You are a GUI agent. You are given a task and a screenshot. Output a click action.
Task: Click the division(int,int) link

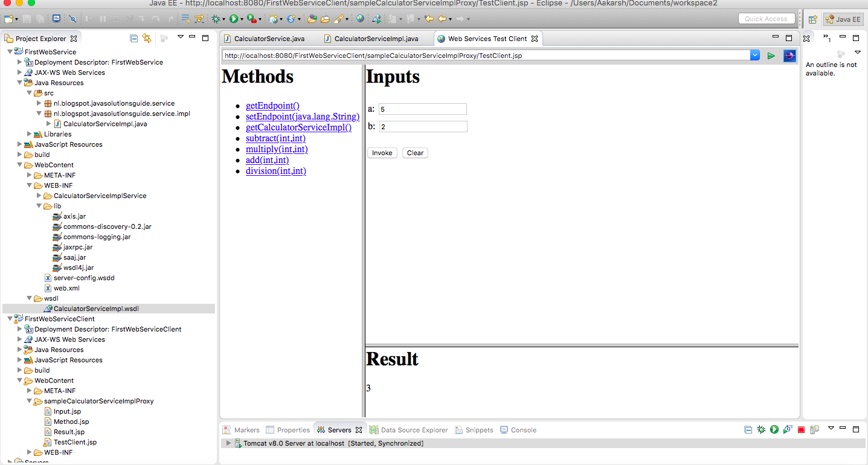point(276,171)
